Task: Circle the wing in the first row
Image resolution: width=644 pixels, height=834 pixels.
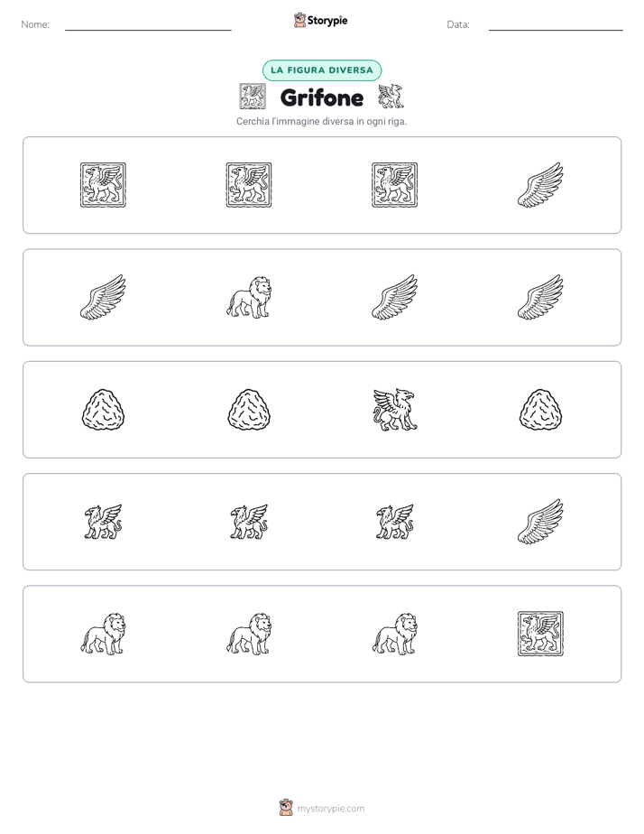Action: click(540, 185)
